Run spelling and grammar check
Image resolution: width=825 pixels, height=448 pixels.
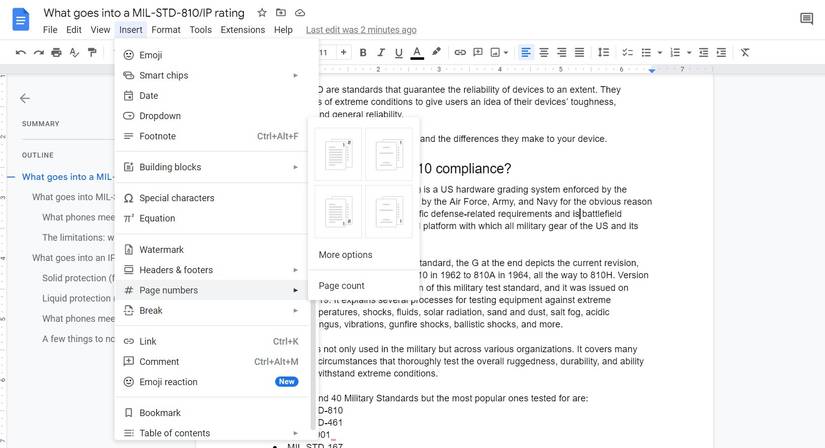pos(74,53)
